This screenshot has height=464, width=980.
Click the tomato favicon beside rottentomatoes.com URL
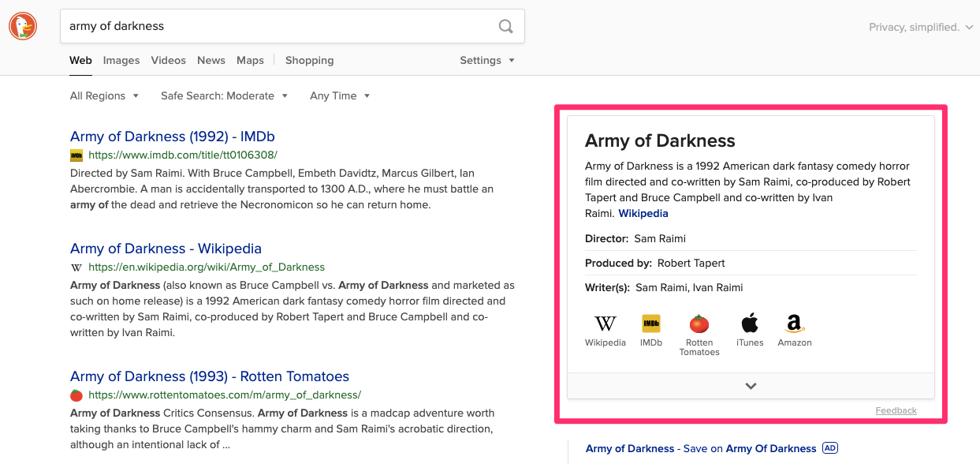tap(76, 395)
